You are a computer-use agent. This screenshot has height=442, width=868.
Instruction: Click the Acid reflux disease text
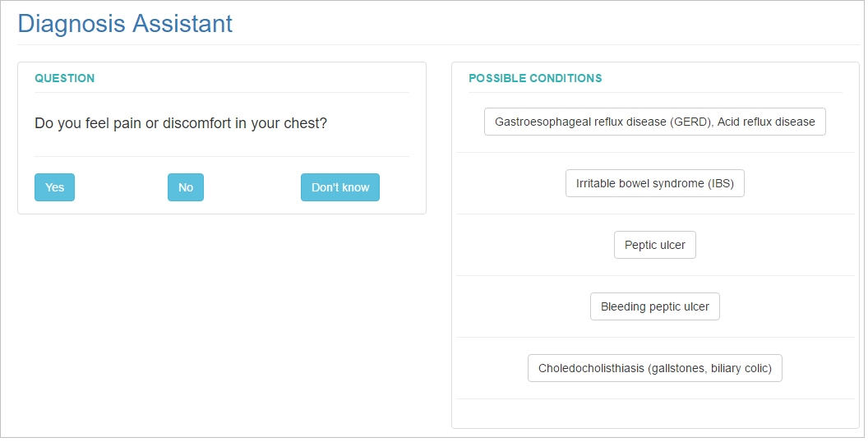coord(766,122)
